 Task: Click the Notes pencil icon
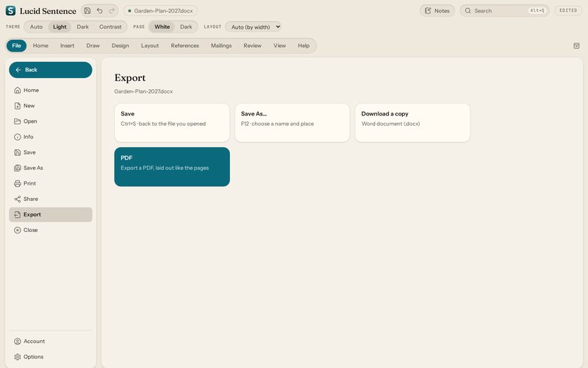click(x=428, y=10)
